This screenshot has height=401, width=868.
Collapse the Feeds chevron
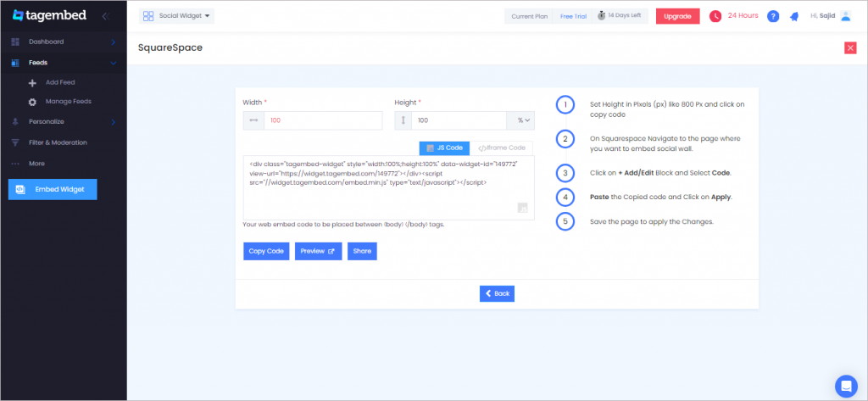click(x=114, y=63)
